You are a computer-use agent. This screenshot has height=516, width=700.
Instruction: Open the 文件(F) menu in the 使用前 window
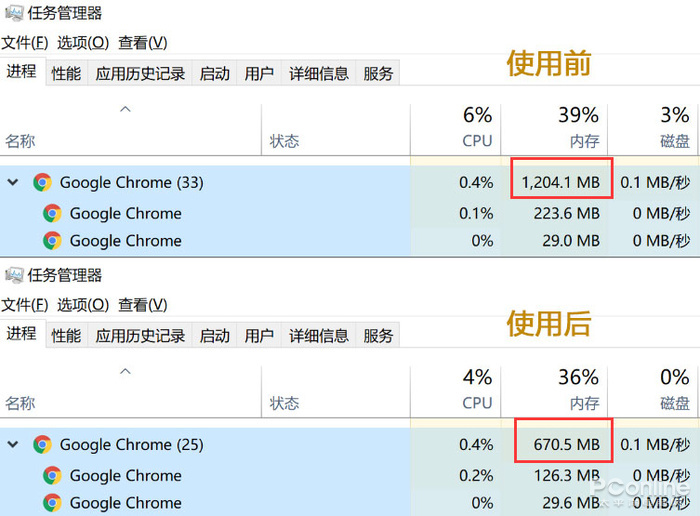point(24,42)
